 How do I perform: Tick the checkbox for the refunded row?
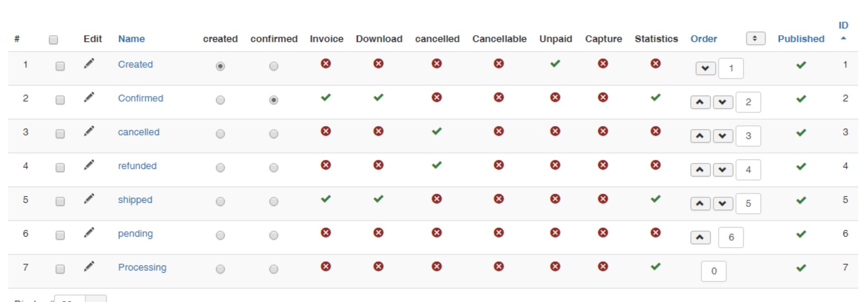(60, 168)
